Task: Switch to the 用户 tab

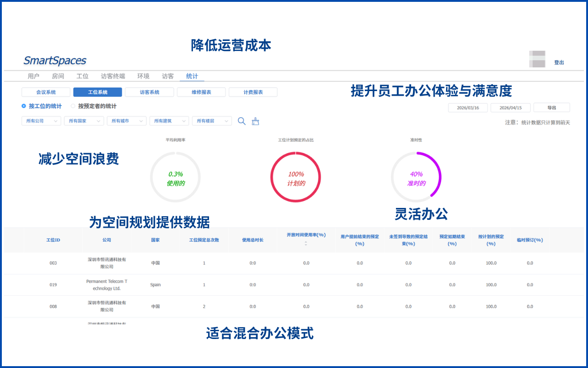Action: point(34,76)
